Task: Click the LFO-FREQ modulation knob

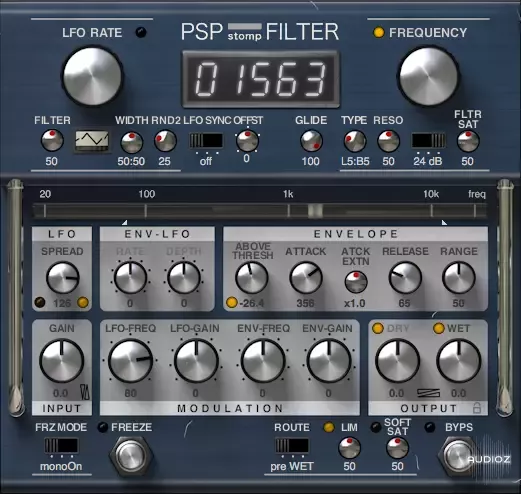Action: click(130, 361)
